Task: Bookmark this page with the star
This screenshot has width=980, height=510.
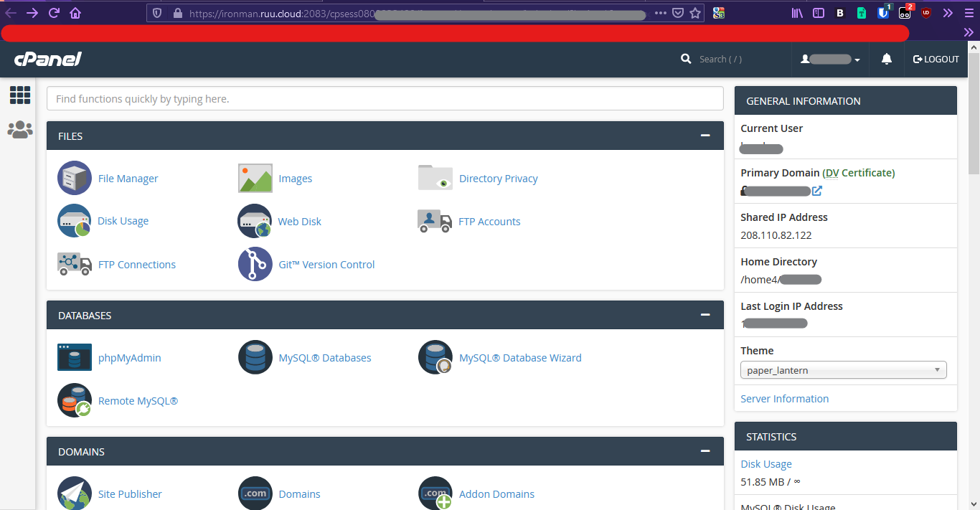Action: [x=694, y=13]
